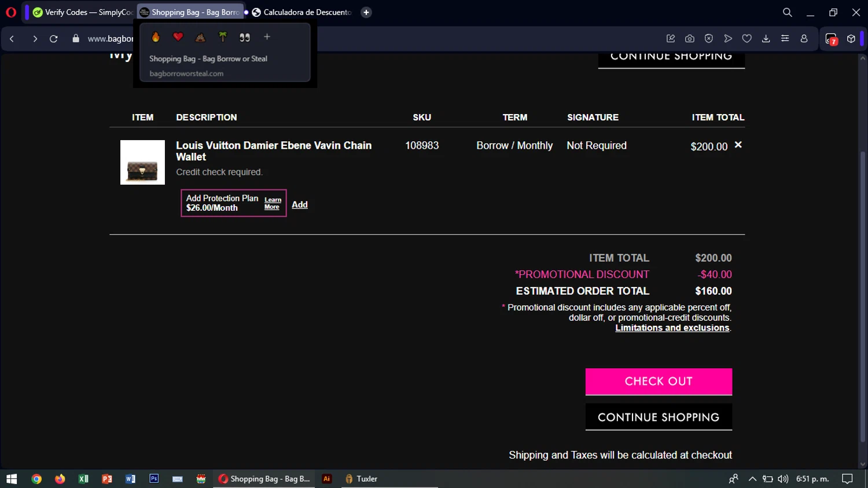The height and width of the screenshot is (488, 868).
Task: Click the $160.00 estimated order total
Action: point(713,291)
